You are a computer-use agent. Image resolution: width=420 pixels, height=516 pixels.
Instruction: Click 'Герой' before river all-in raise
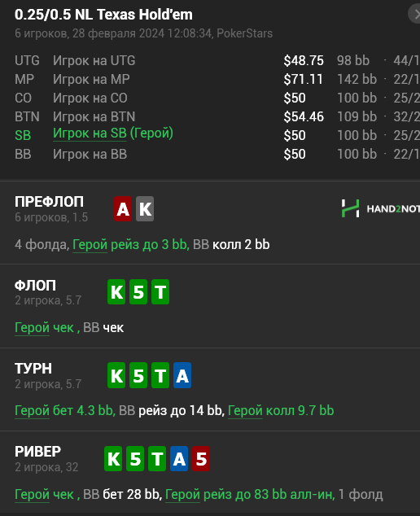[182, 495]
